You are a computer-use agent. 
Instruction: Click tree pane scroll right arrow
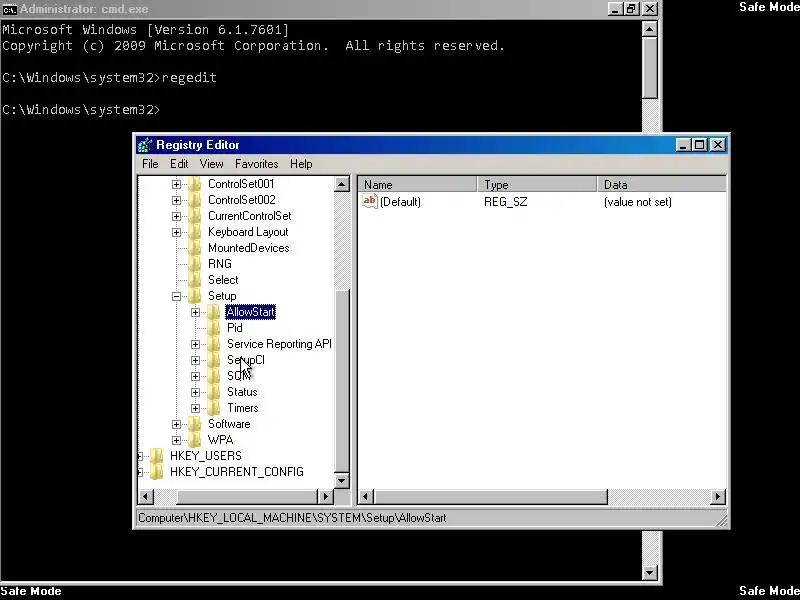pos(326,496)
